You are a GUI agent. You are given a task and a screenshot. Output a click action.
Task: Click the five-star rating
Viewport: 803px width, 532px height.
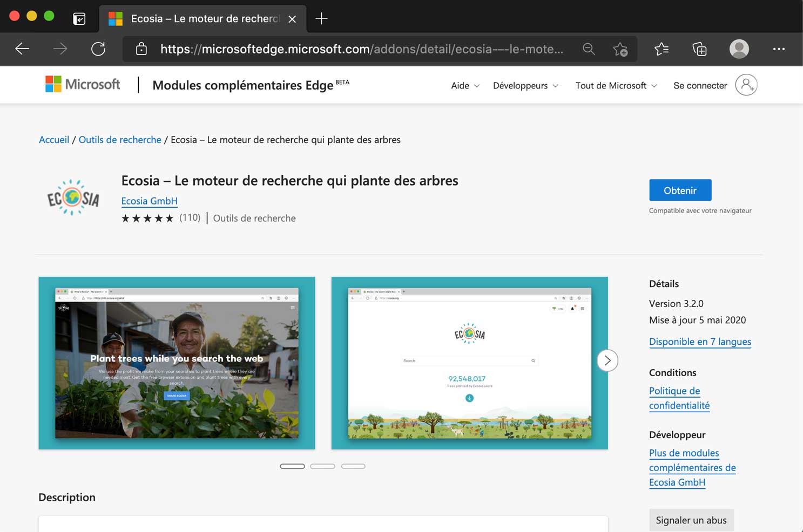[147, 218]
